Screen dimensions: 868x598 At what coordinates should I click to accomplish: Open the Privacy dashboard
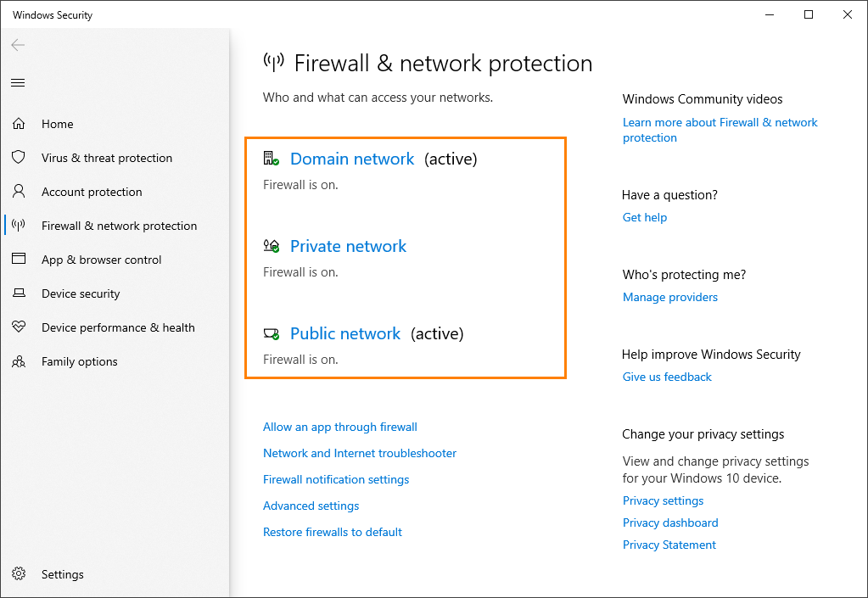(x=669, y=523)
